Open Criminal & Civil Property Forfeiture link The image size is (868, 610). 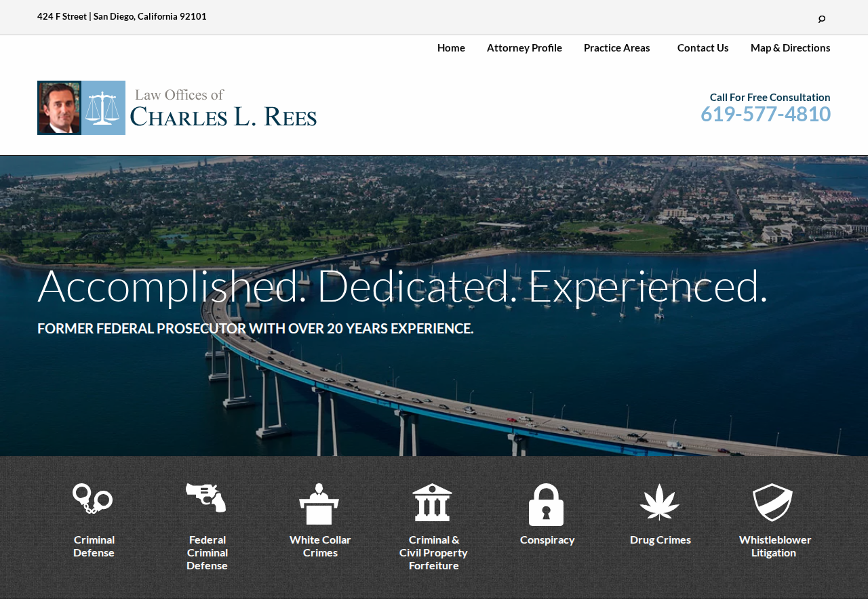pos(433,552)
